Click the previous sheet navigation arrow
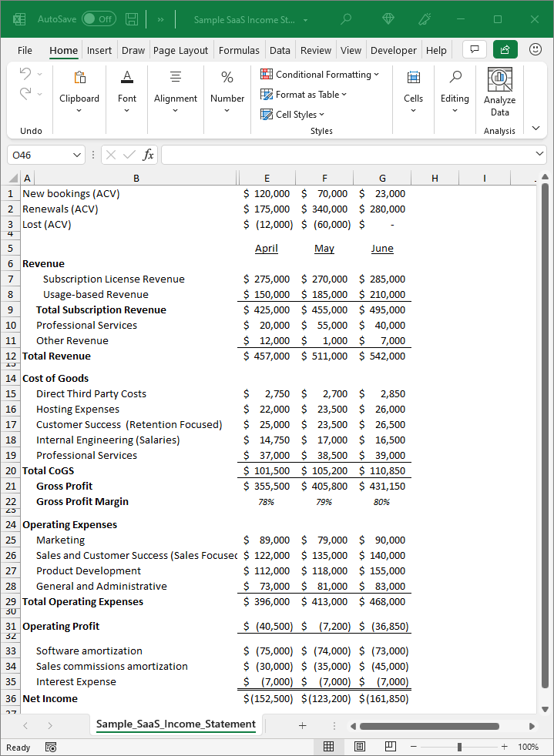The height and width of the screenshot is (756, 554). click(25, 726)
